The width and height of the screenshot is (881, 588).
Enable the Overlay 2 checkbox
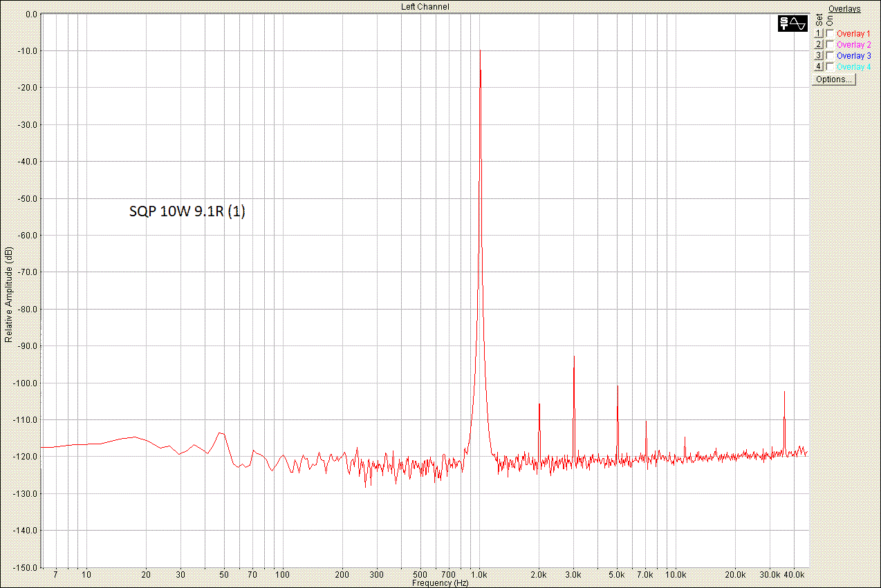tap(830, 44)
